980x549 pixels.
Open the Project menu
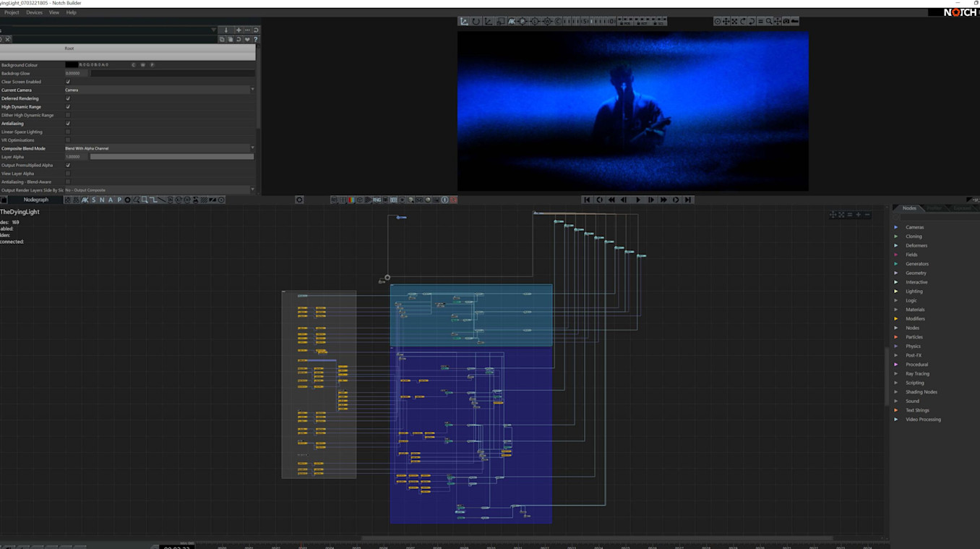coord(12,12)
